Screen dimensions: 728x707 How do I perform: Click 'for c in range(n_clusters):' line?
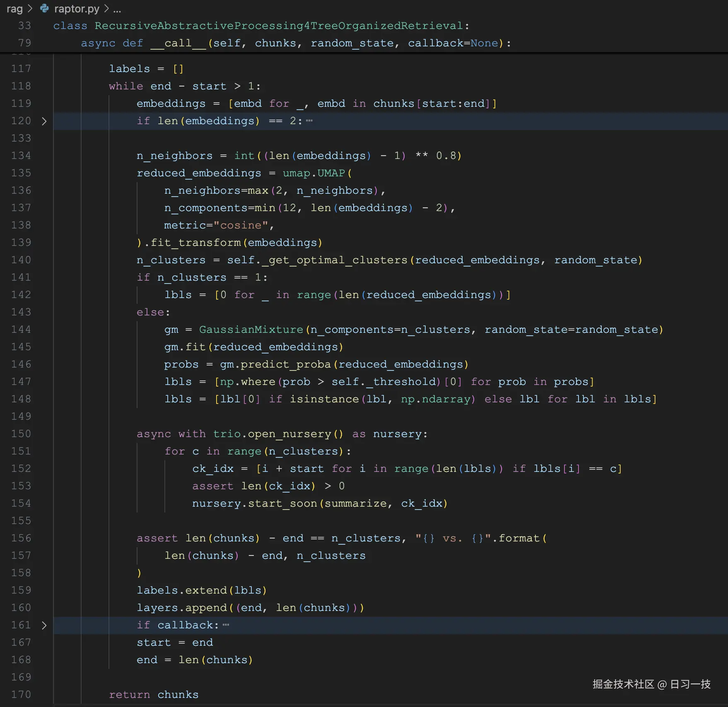(x=258, y=451)
